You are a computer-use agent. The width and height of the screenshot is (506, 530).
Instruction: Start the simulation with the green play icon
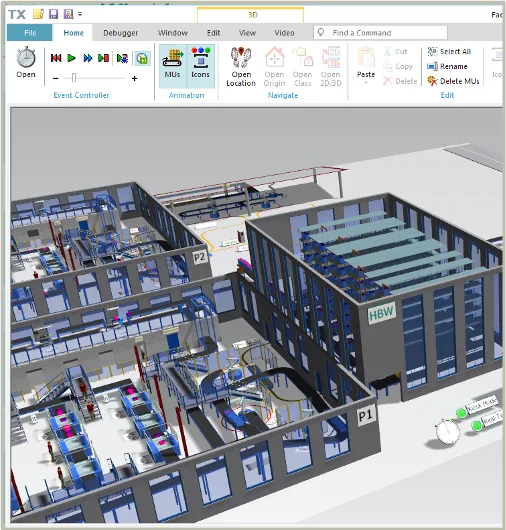pos(71,58)
